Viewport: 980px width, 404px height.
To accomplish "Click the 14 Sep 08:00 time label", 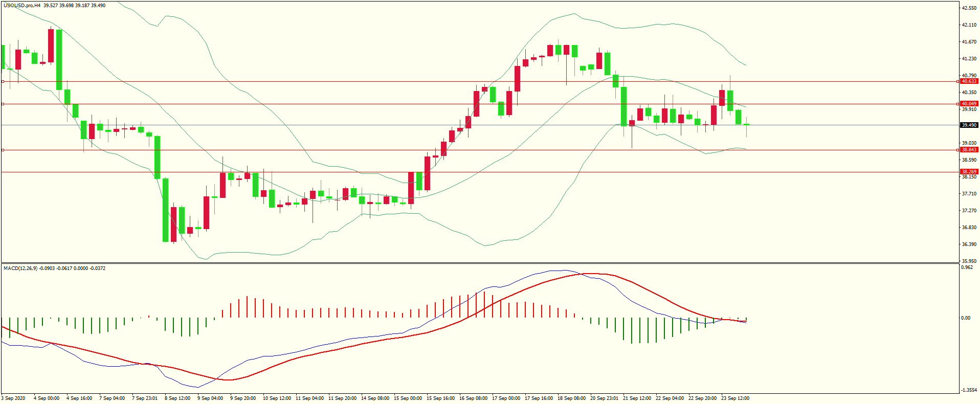I will coord(375,398).
